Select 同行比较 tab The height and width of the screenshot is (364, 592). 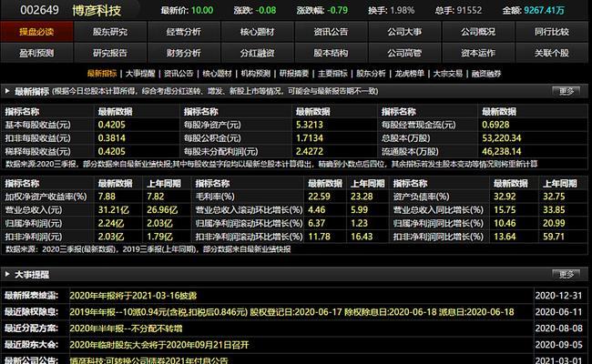click(552, 32)
